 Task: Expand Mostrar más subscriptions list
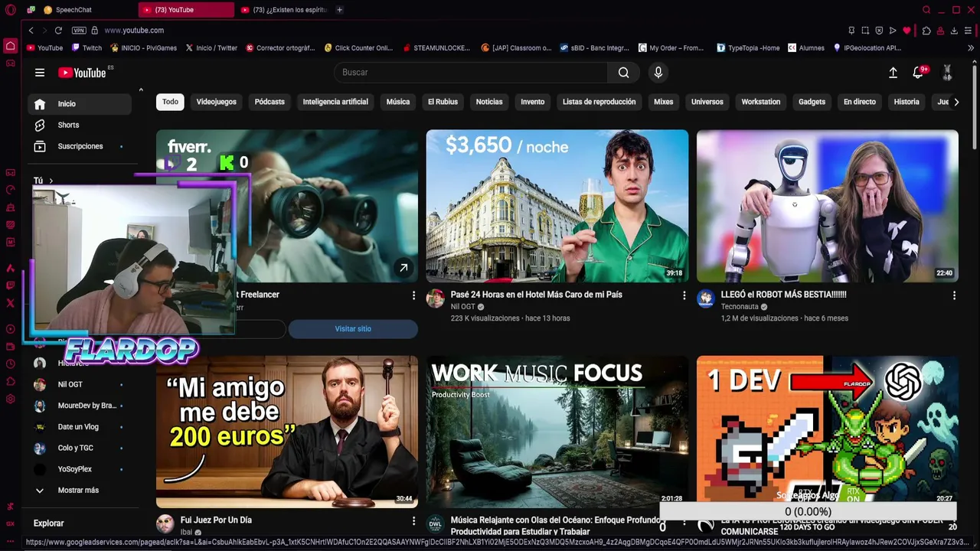coord(80,491)
